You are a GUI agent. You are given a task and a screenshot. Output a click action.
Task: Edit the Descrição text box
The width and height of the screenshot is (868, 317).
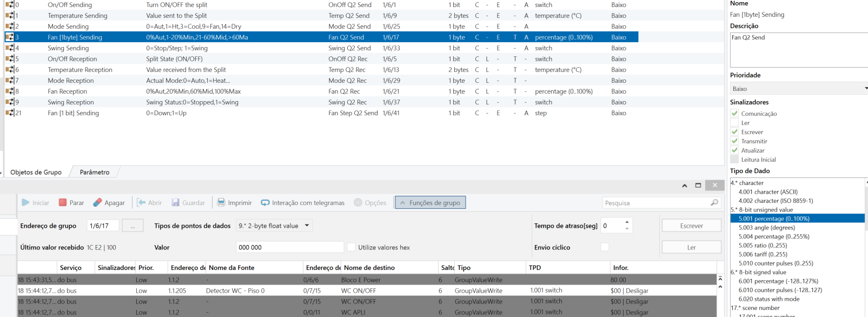click(799, 50)
